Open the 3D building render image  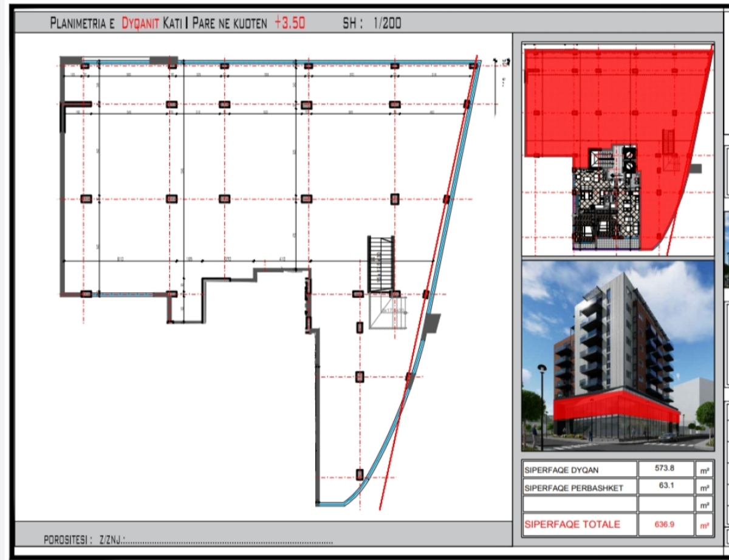618,356
